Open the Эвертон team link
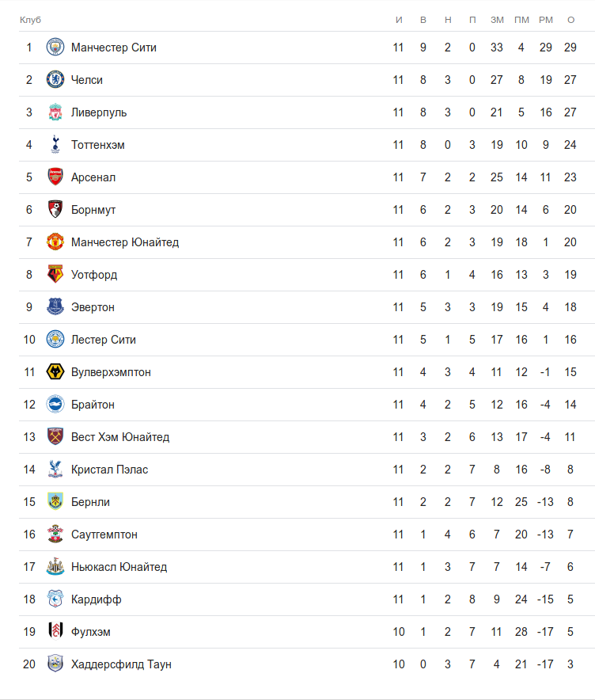This screenshot has width=595, height=700. coord(93,307)
